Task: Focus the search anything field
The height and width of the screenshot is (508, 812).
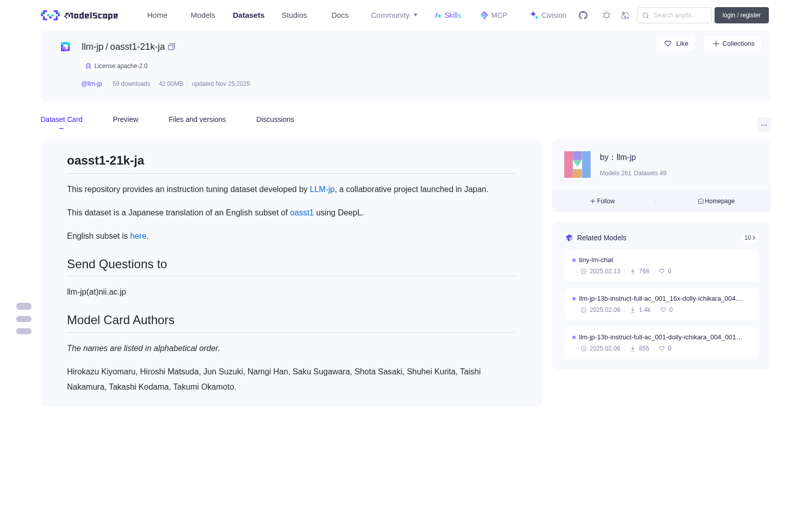Action: coord(674,15)
